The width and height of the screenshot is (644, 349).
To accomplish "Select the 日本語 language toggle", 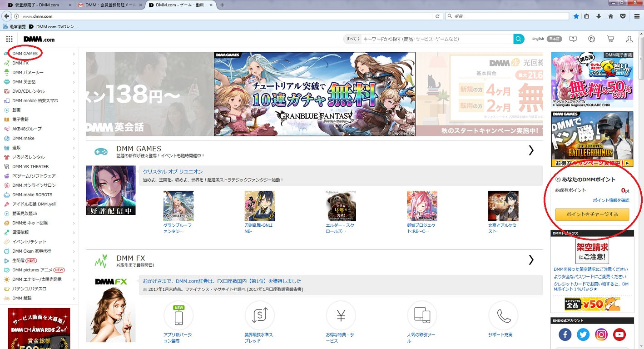I will [554, 39].
